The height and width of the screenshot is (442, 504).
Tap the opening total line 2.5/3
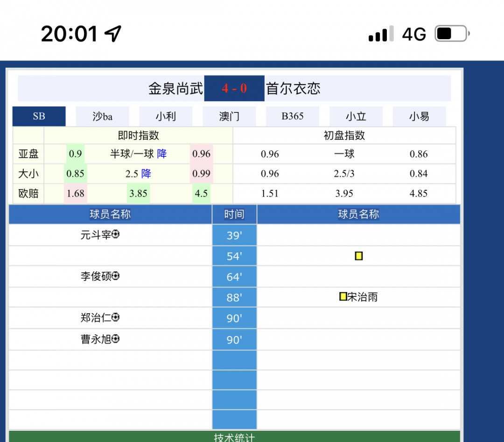pos(344,174)
